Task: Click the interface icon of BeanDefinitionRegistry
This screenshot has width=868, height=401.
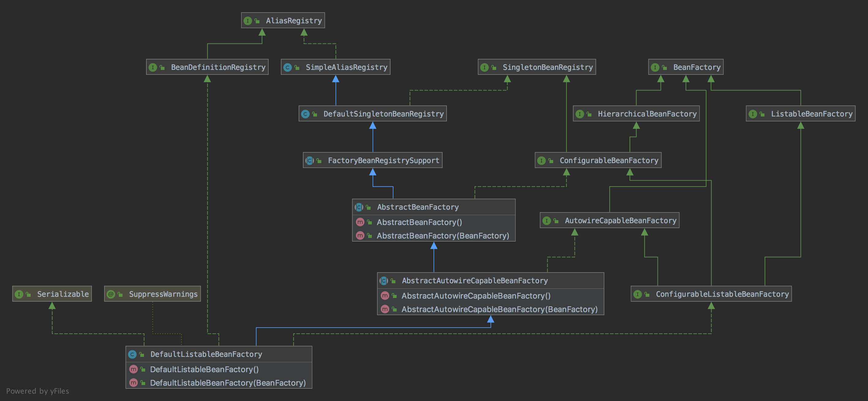Action: pos(153,67)
